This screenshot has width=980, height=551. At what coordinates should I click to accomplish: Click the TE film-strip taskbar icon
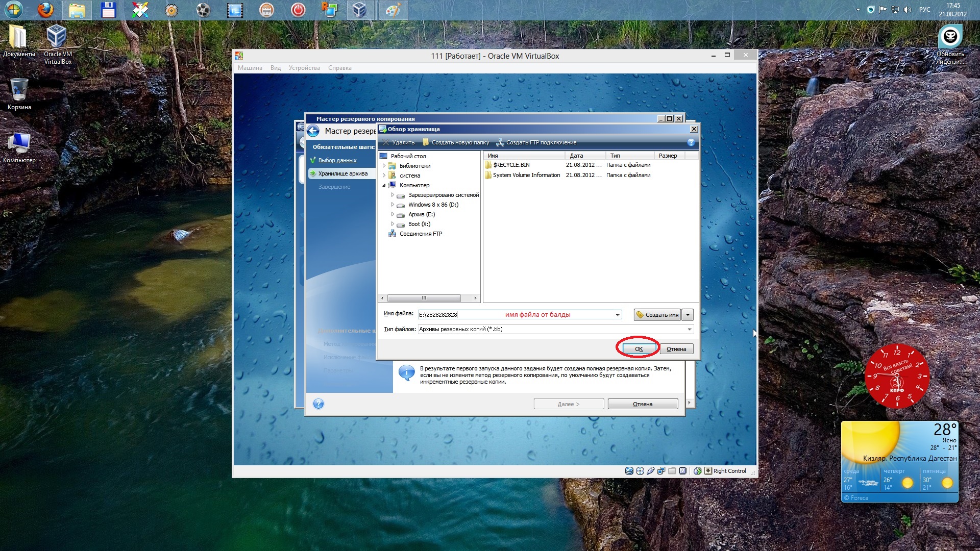pos(235,10)
